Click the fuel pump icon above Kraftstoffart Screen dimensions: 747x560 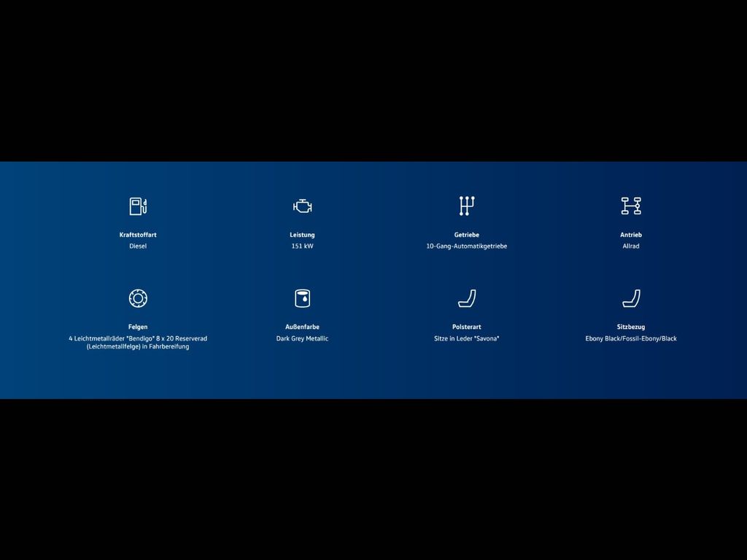(138, 206)
